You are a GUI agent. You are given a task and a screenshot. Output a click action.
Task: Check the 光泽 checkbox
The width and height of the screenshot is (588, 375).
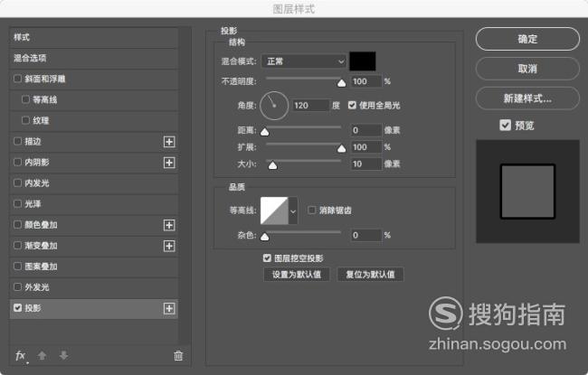(x=17, y=204)
